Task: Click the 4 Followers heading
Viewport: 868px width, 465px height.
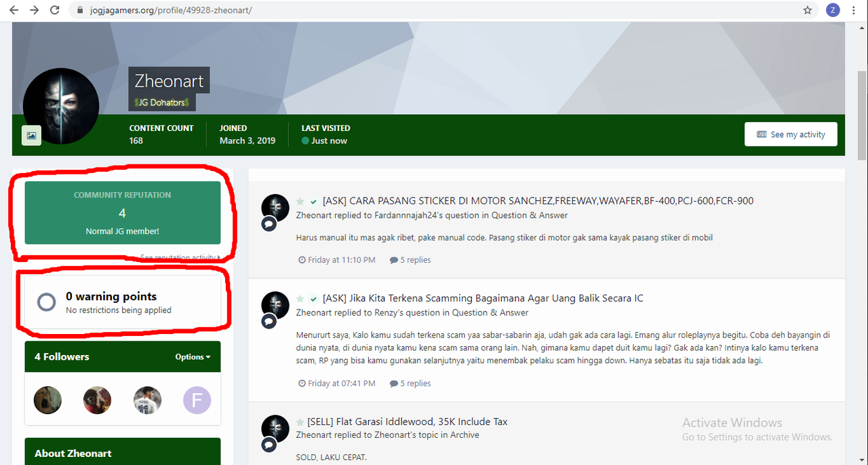Action: [62, 356]
